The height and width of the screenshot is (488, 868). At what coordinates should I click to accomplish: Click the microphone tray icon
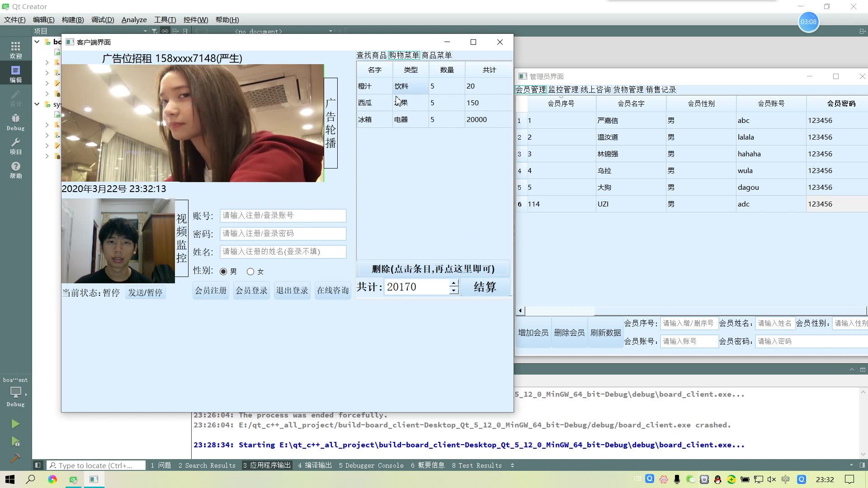[x=677, y=479]
